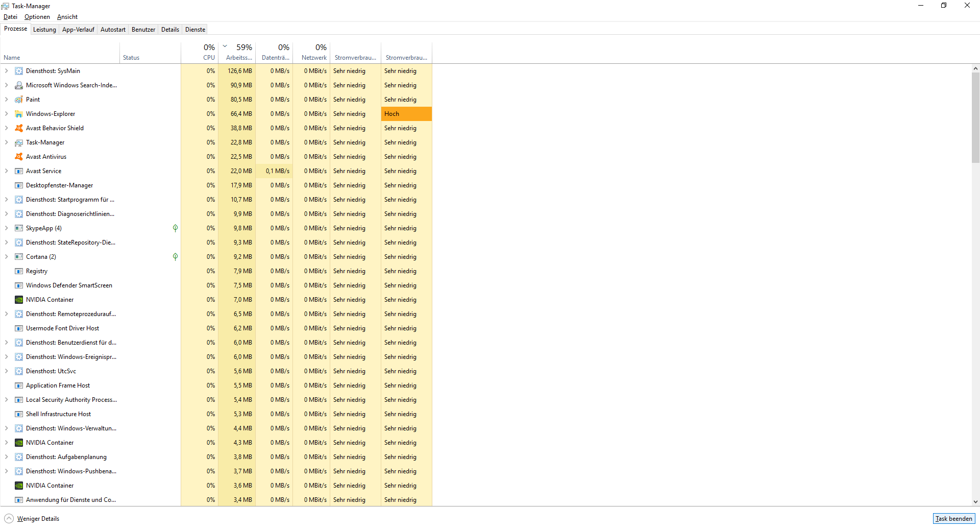Click the NVIDIA Container icon with 4,3 MB

point(19,443)
